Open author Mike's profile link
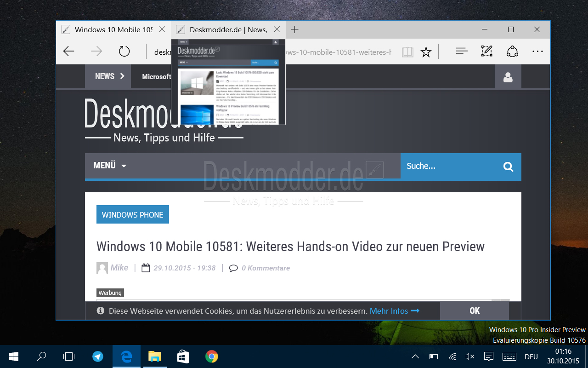The width and height of the screenshot is (588, 368). [119, 268]
